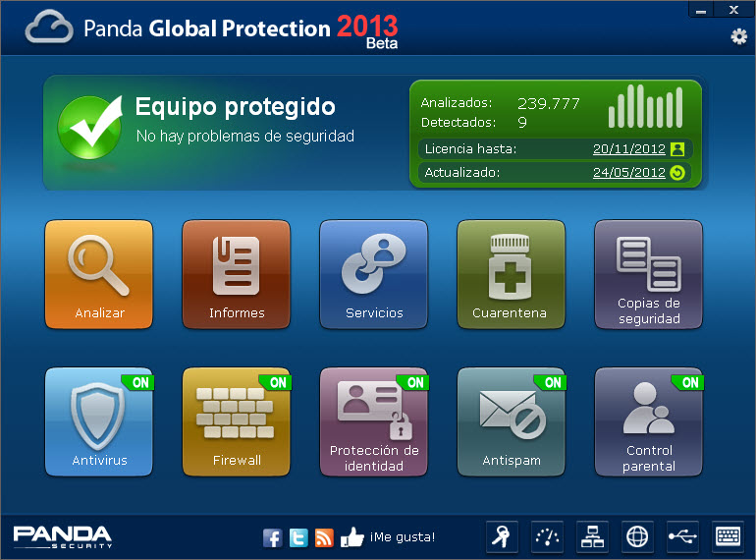
Task: Open the Cuarentena quarantine tile
Action: point(512,274)
